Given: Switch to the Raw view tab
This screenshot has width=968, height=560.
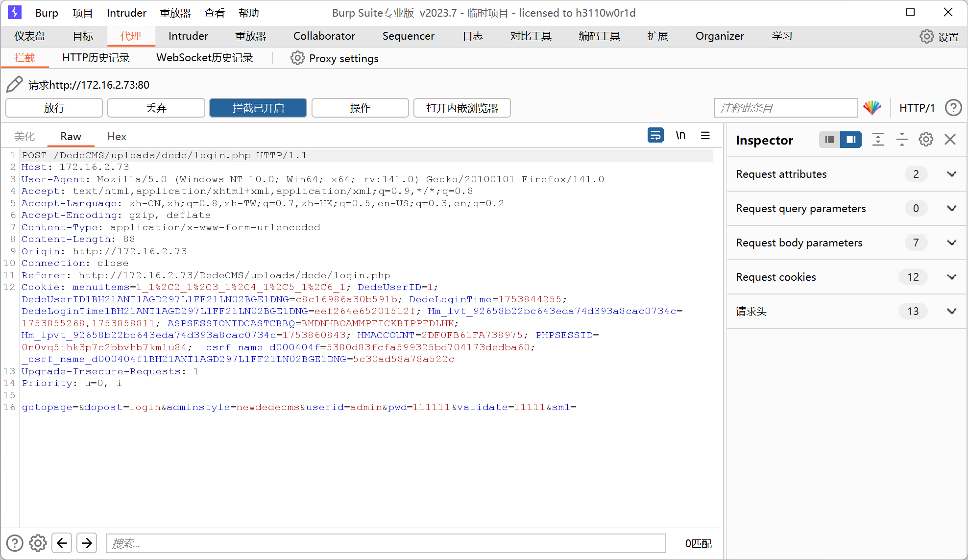Looking at the screenshot, I should [71, 136].
